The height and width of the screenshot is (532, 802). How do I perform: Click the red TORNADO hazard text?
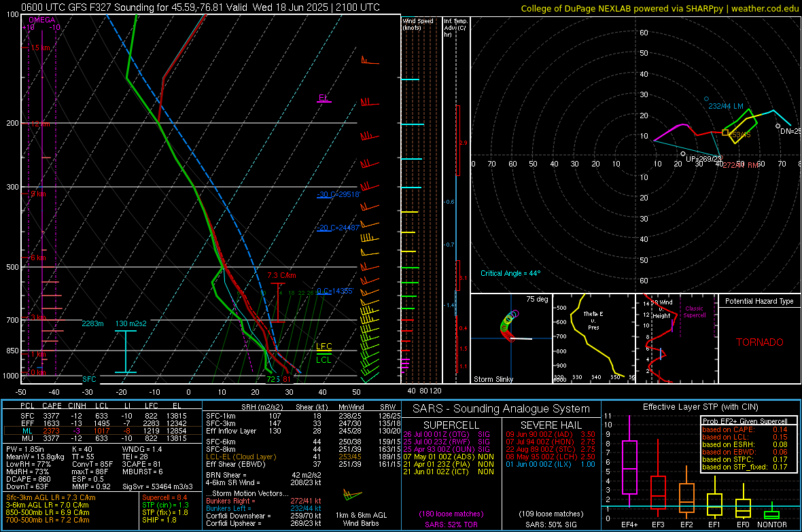click(x=760, y=342)
